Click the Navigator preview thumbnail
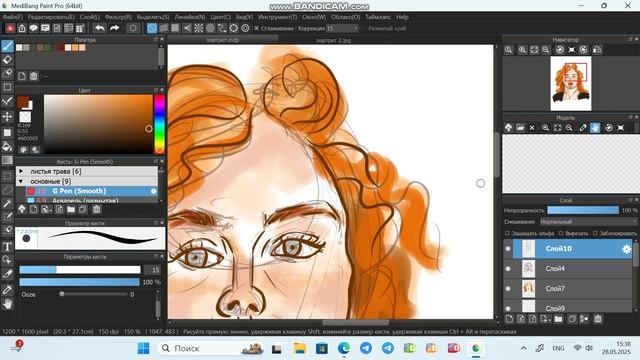This screenshot has width=640, height=360. [571, 84]
